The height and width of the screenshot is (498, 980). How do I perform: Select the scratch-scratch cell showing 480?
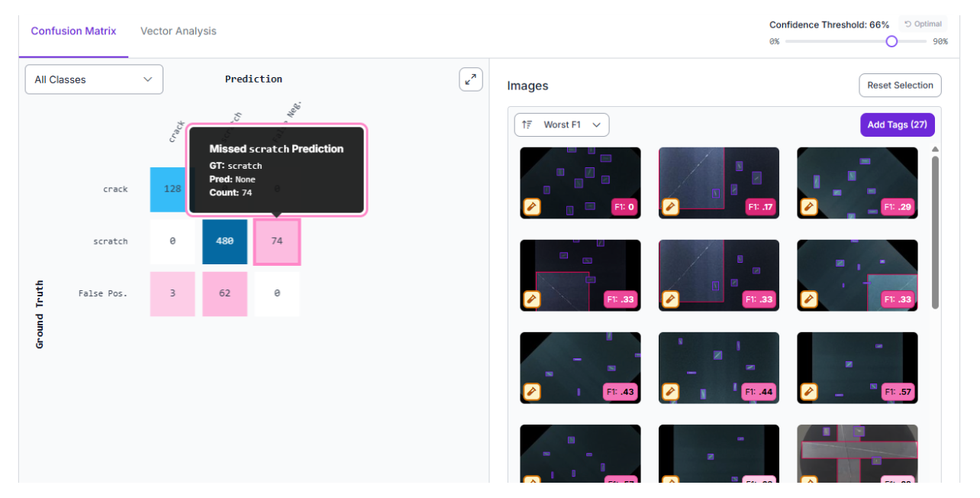[x=224, y=241]
